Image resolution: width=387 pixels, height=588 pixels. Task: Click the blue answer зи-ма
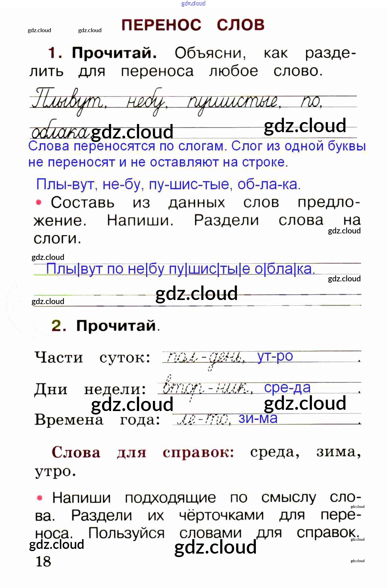point(258,418)
